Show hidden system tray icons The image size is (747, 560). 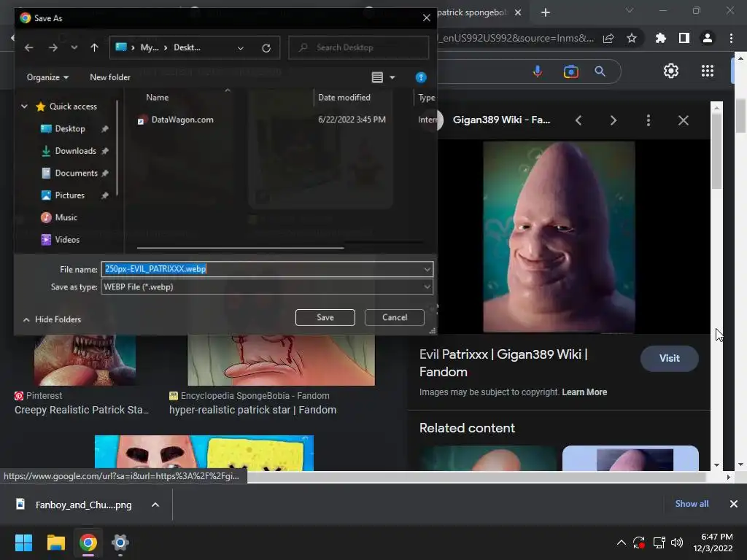pos(622,542)
